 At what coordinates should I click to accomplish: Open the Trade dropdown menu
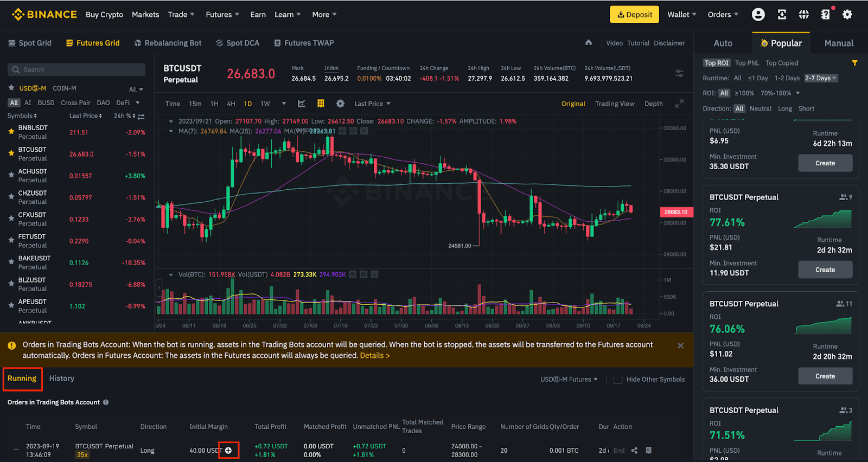[181, 15]
